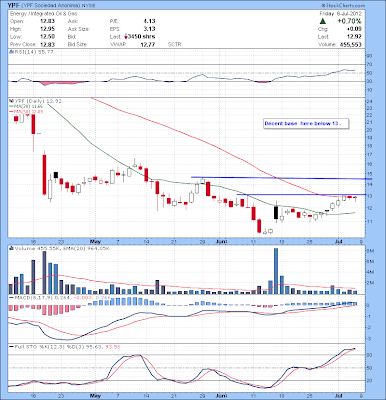Click the RSI(14) 55.77 indicator label

click(x=33, y=52)
